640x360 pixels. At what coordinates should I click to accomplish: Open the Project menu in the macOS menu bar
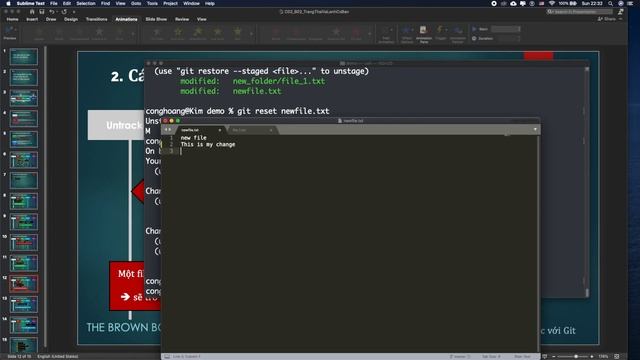170,3
